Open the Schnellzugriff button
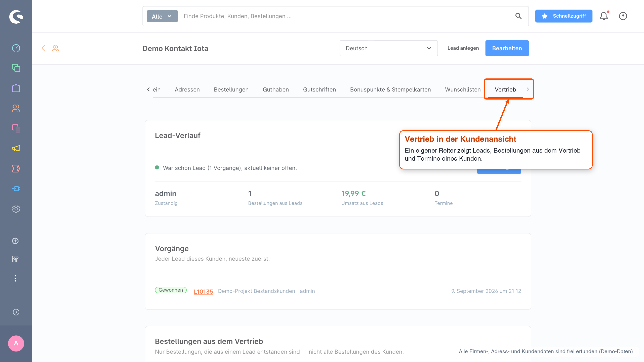This screenshot has height=362, width=644. (x=564, y=16)
